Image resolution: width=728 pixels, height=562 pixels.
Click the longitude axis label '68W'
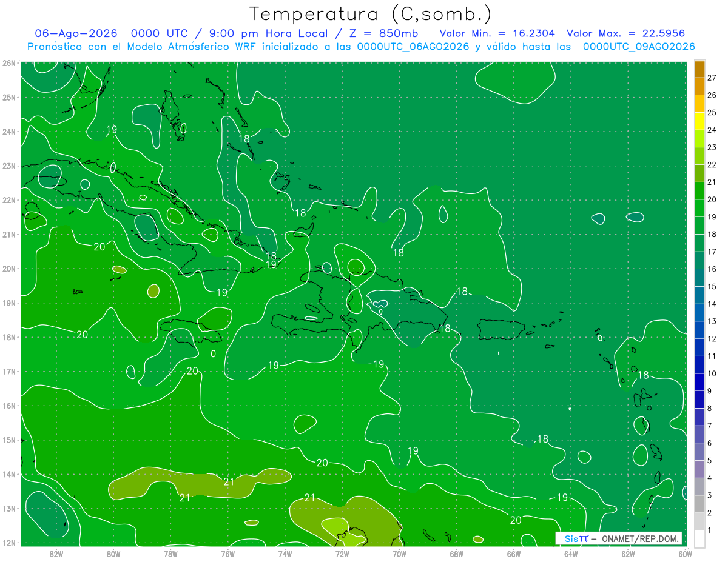pyautogui.click(x=456, y=554)
